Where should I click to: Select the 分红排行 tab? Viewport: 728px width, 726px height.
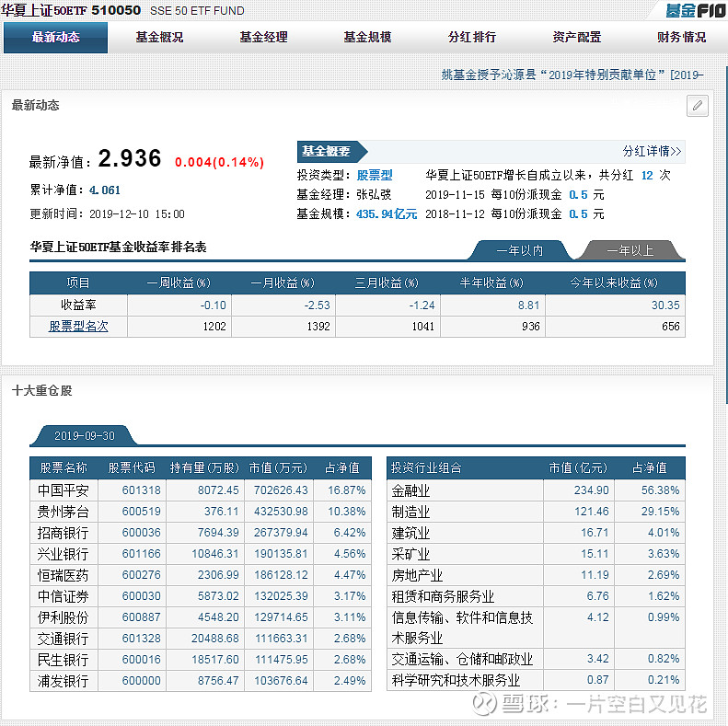pyautogui.click(x=472, y=37)
